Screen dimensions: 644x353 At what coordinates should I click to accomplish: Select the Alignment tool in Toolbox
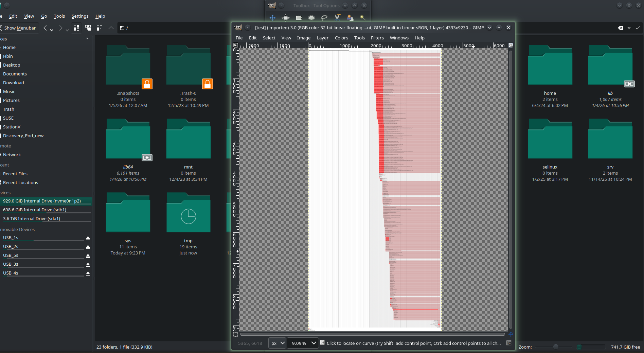(x=286, y=18)
